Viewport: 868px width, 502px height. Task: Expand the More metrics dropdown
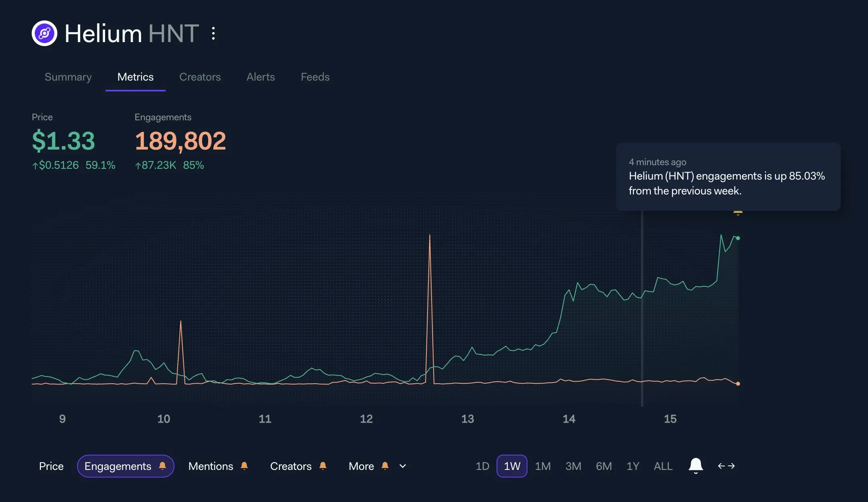point(402,466)
